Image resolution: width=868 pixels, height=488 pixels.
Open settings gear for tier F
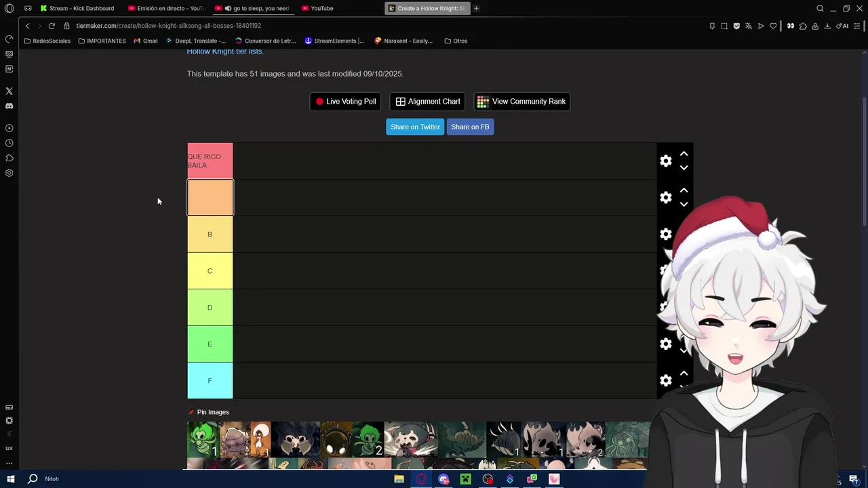click(x=666, y=380)
